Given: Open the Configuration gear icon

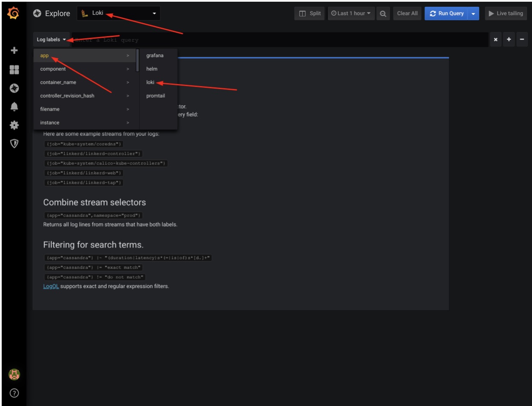Looking at the screenshot, I should point(14,125).
